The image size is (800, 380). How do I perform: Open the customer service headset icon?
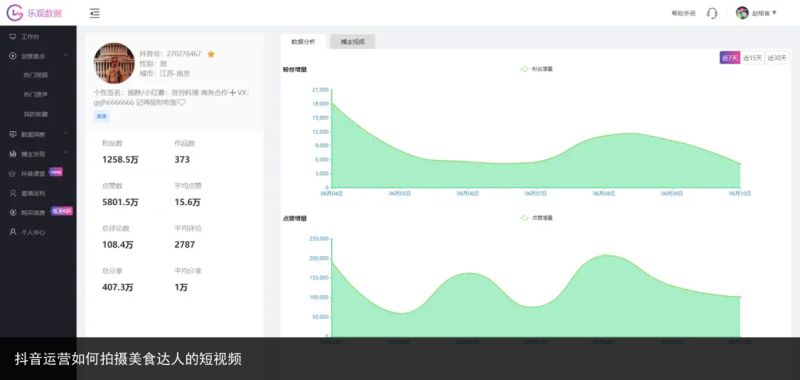tap(712, 13)
